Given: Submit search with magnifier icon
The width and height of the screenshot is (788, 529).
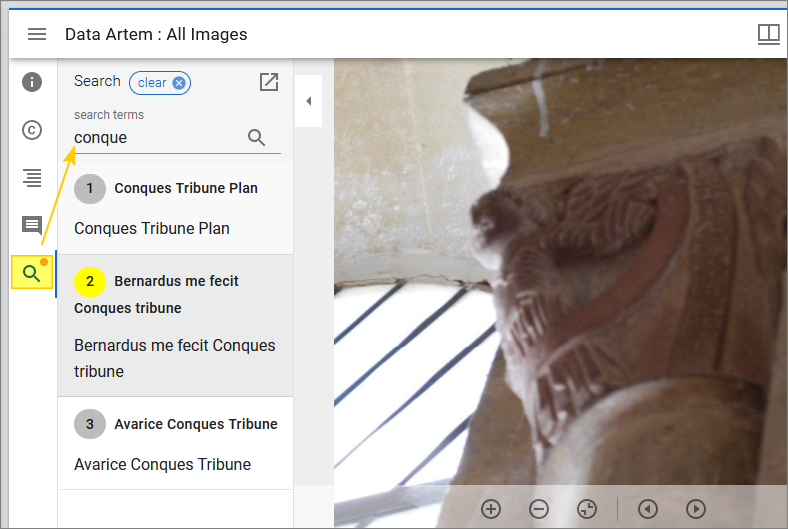Looking at the screenshot, I should [x=256, y=137].
